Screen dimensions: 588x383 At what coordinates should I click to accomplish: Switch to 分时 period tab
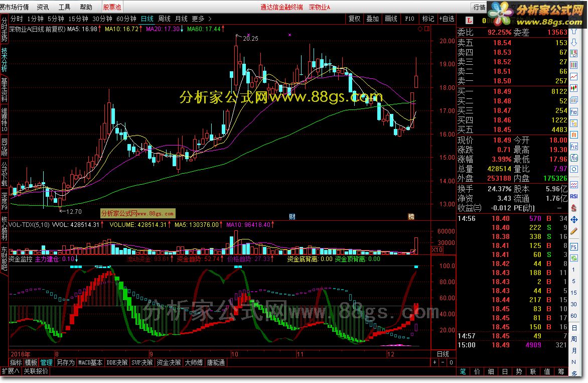(x=17, y=19)
